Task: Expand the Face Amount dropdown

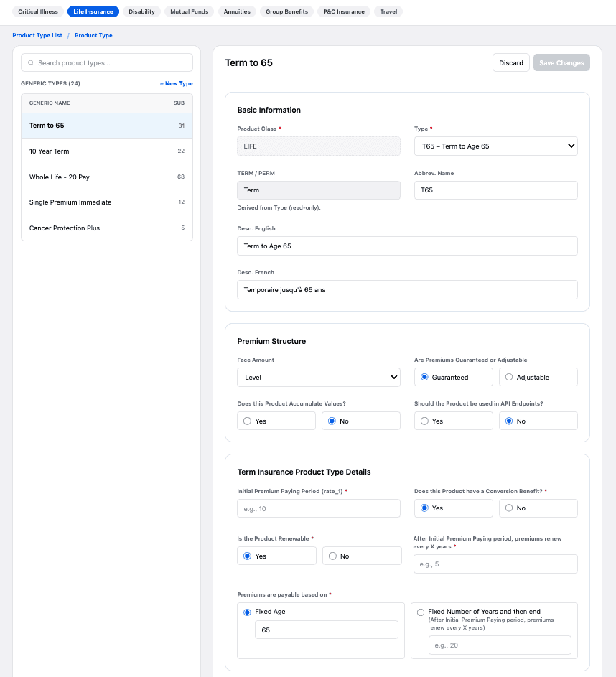Action: [318, 377]
